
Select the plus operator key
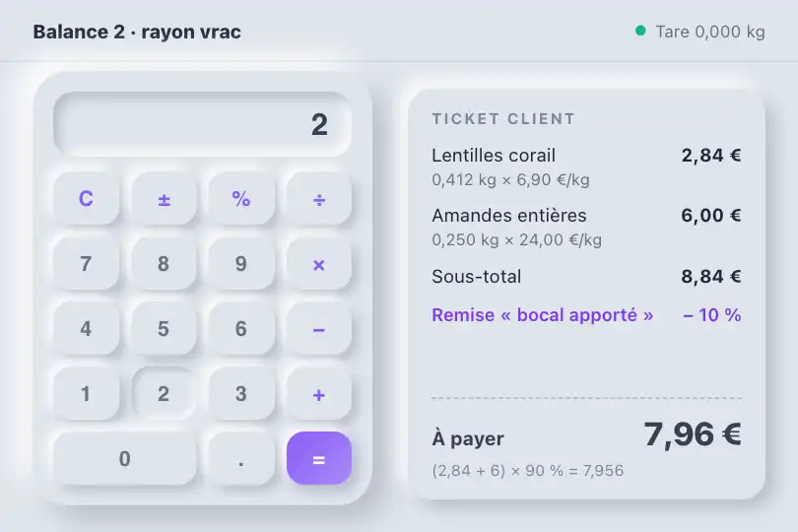click(x=318, y=393)
